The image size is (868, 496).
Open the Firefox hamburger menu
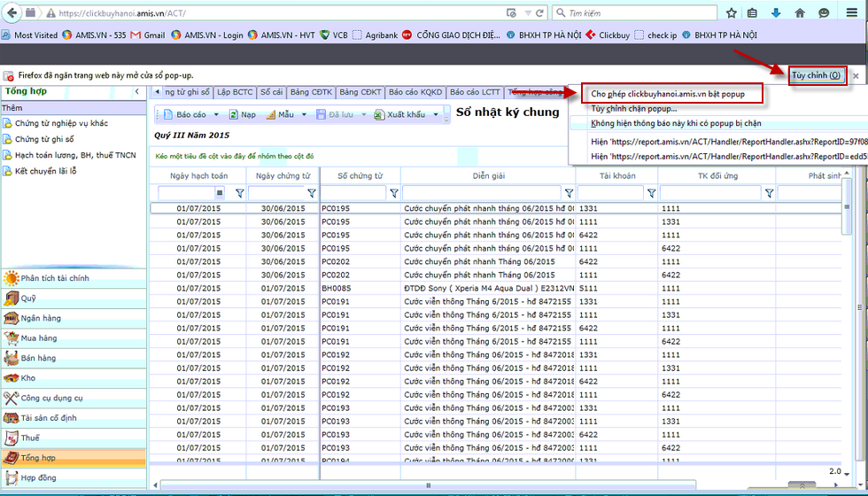[x=851, y=12]
